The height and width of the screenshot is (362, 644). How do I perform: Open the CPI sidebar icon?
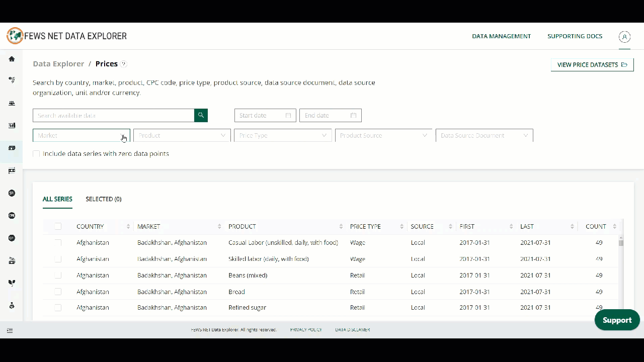click(x=12, y=215)
